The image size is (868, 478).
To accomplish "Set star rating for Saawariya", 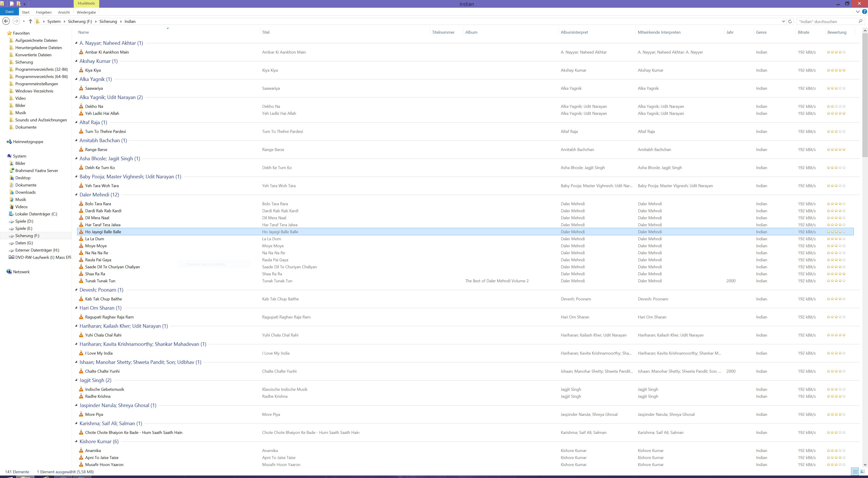I will coord(836,88).
